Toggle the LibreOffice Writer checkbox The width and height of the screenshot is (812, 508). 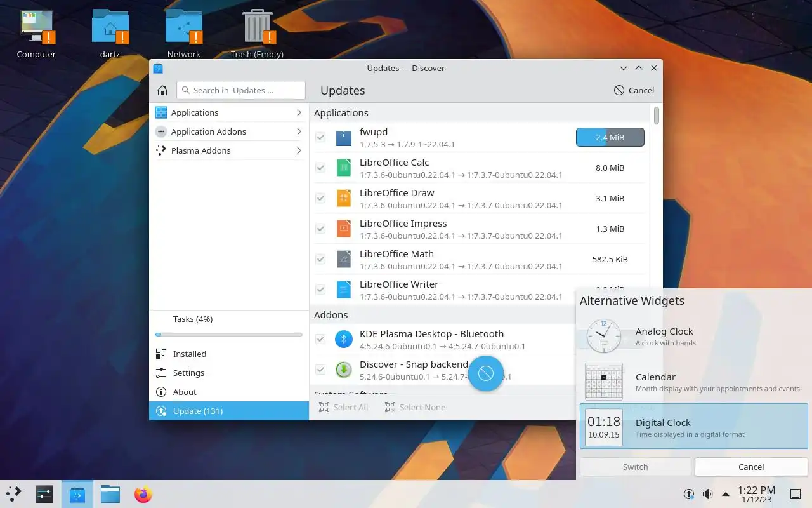(320, 290)
